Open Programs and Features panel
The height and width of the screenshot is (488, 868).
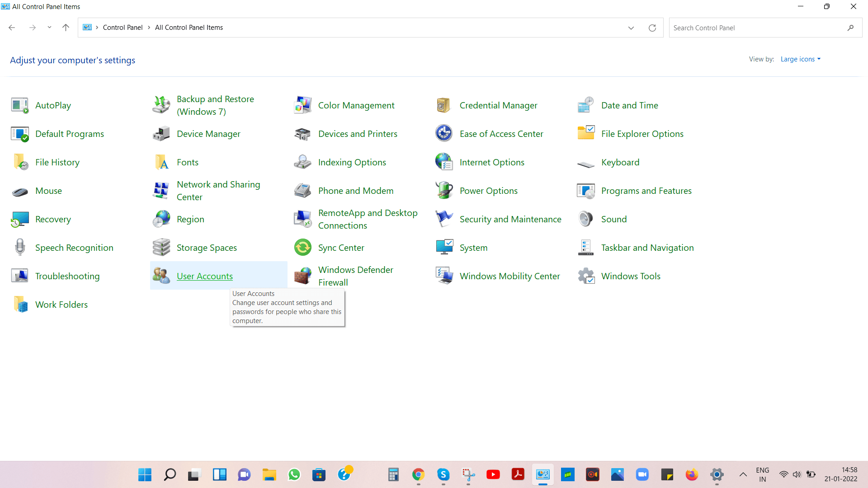[646, 190]
